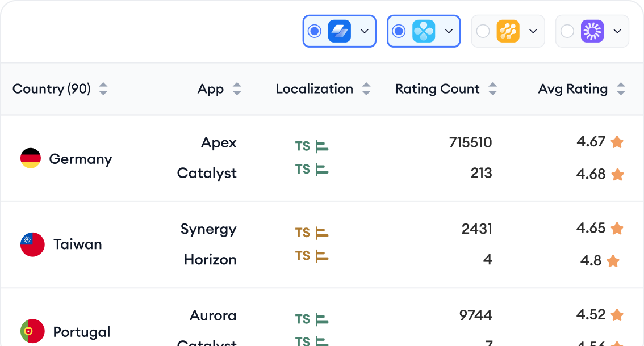Click the Germany flag icon
Image resolution: width=644 pixels, height=346 pixels.
(x=31, y=158)
